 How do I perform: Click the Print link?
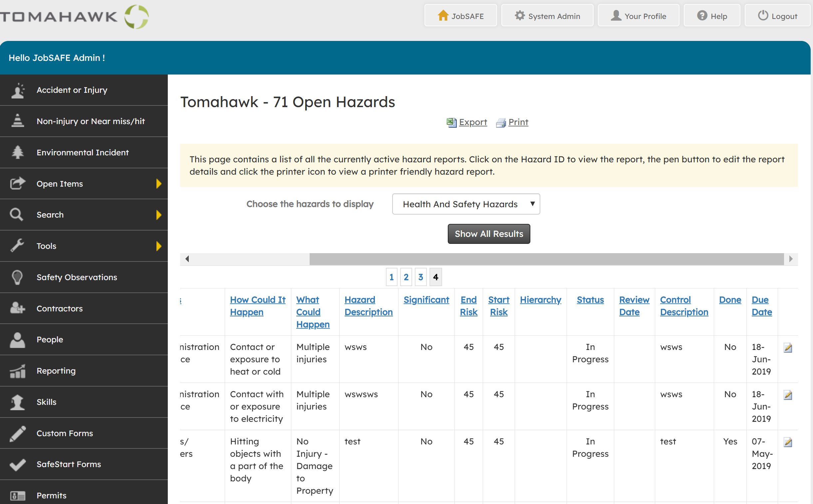pyautogui.click(x=518, y=122)
